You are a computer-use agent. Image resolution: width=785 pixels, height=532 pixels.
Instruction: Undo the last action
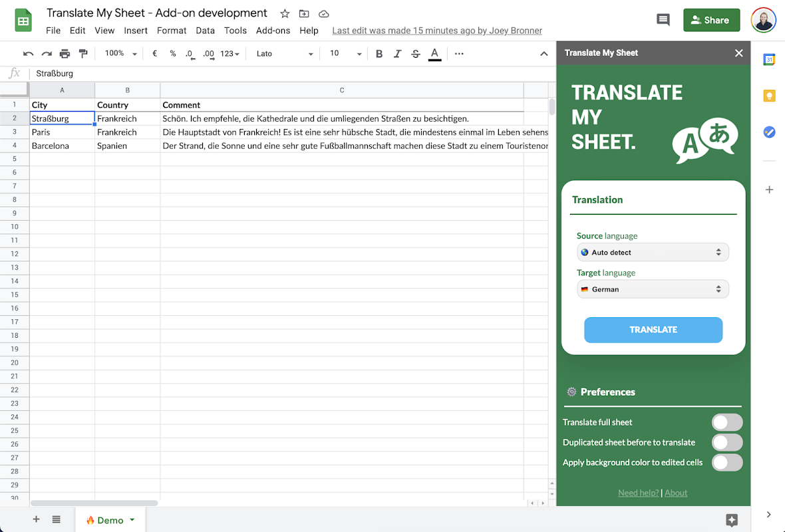(x=29, y=54)
